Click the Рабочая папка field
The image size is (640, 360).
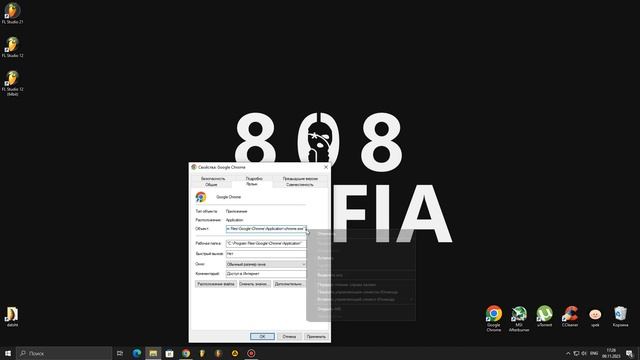[x=266, y=243]
